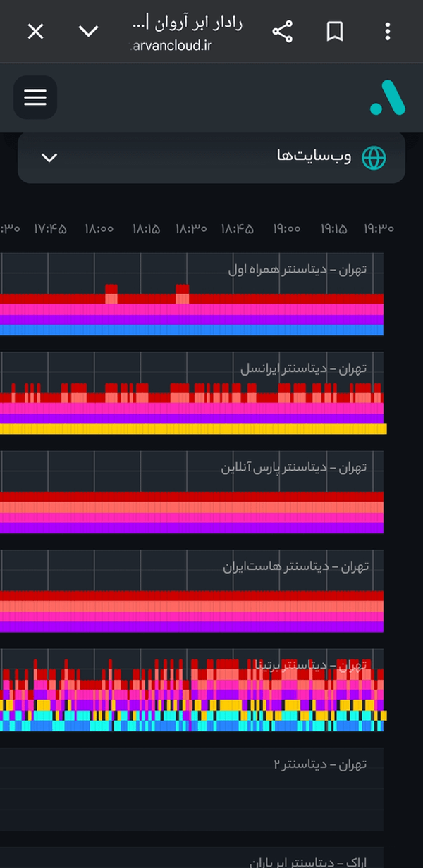423x868 pixels.
Task: Click the globe icon beside وب‌سایت‌ها
Action: (374, 157)
